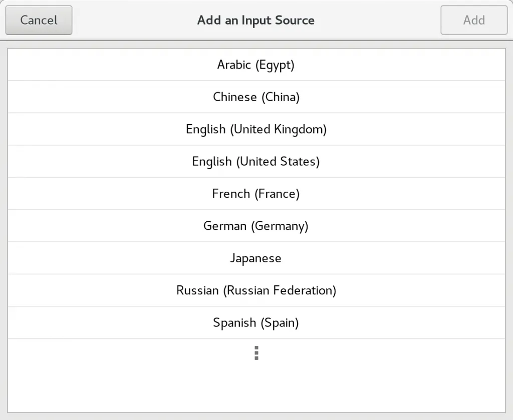Click the Add an Input Source title bar

[x=256, y=20]
